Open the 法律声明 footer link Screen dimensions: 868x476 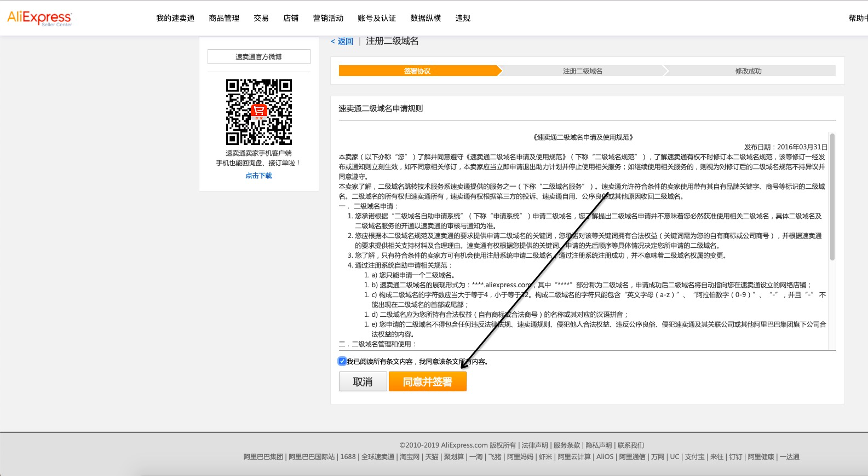click(535, 445)
